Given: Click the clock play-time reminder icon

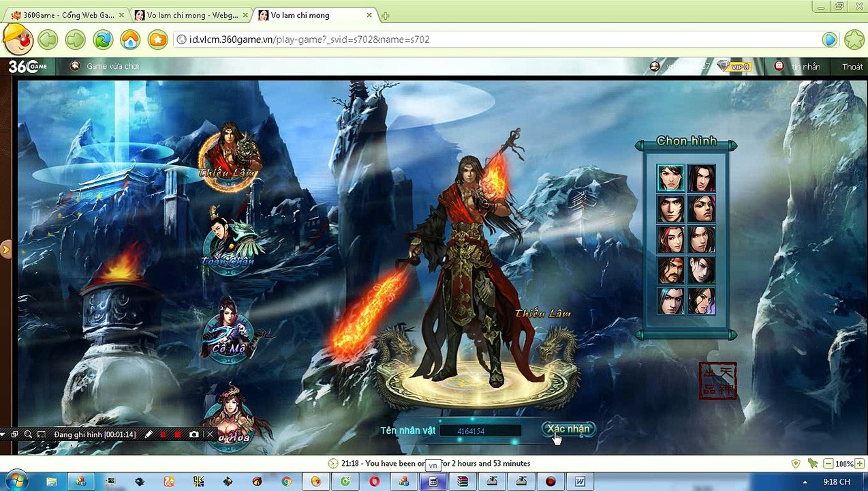Looking at the screenshot, I should (x=332, y=464).
